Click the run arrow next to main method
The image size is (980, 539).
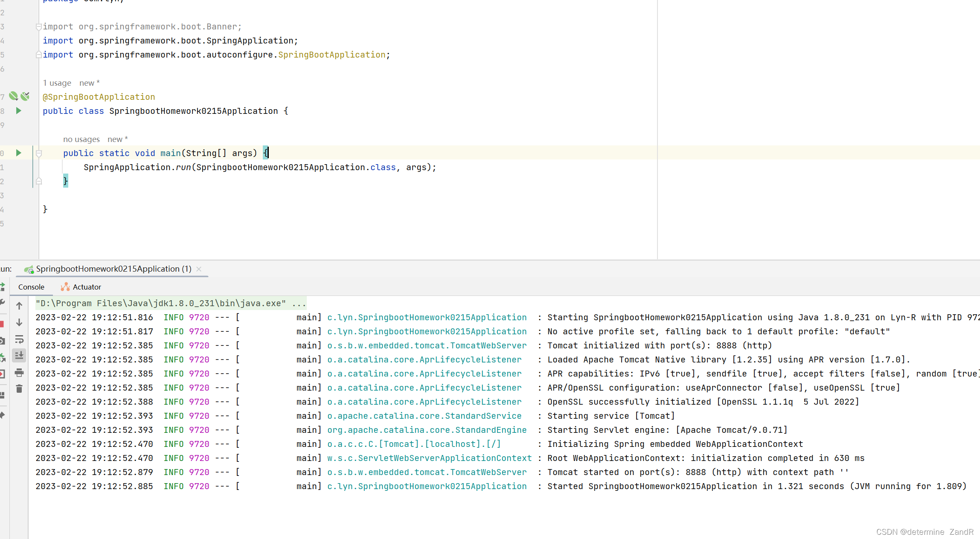[x=18, y=153]
